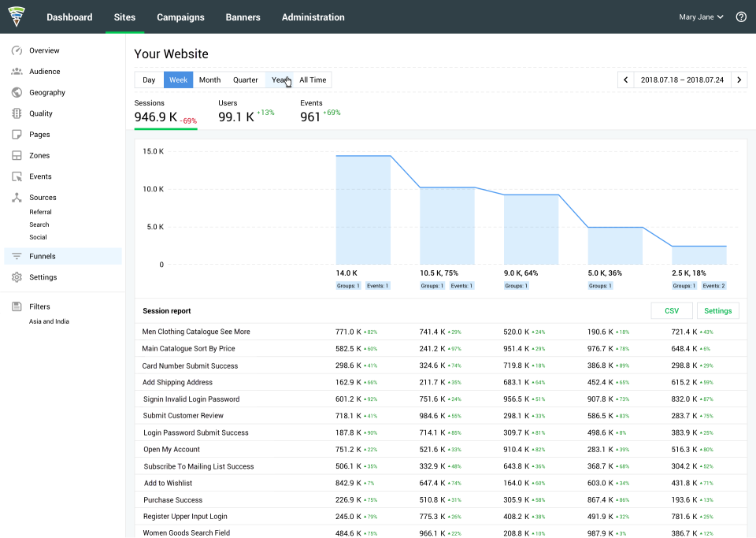756x538 pixels.
Task: Open the Session report Settings button
Action: [717, 311]
